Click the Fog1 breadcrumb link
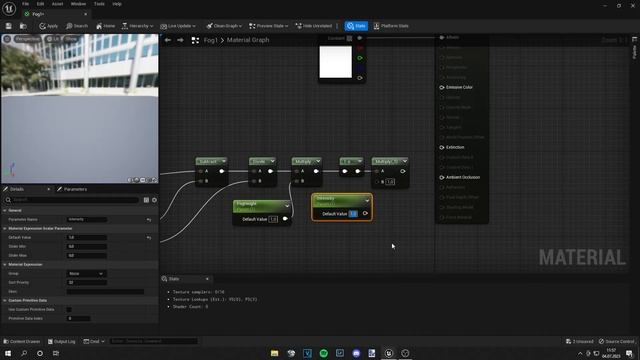The height and width of the screenshot is (360, 640). tap(211, 40)
